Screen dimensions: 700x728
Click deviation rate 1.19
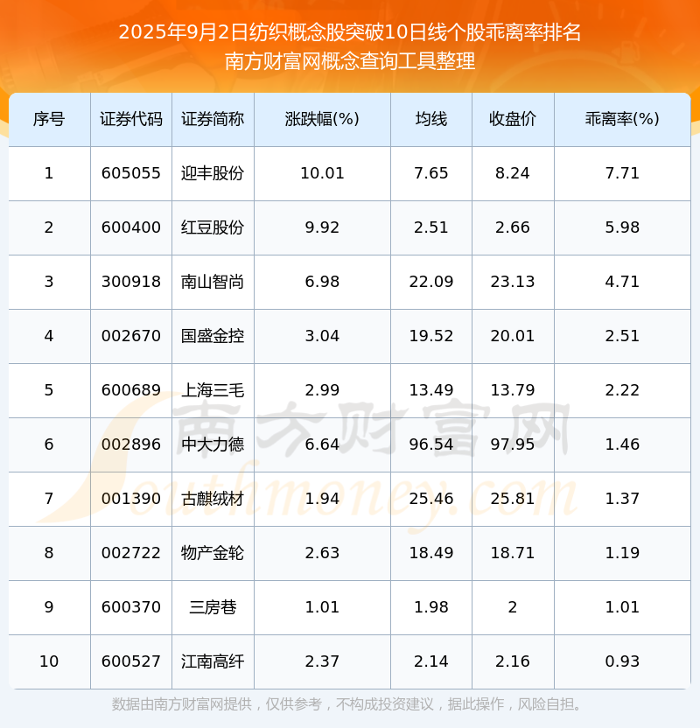point(622,553)
